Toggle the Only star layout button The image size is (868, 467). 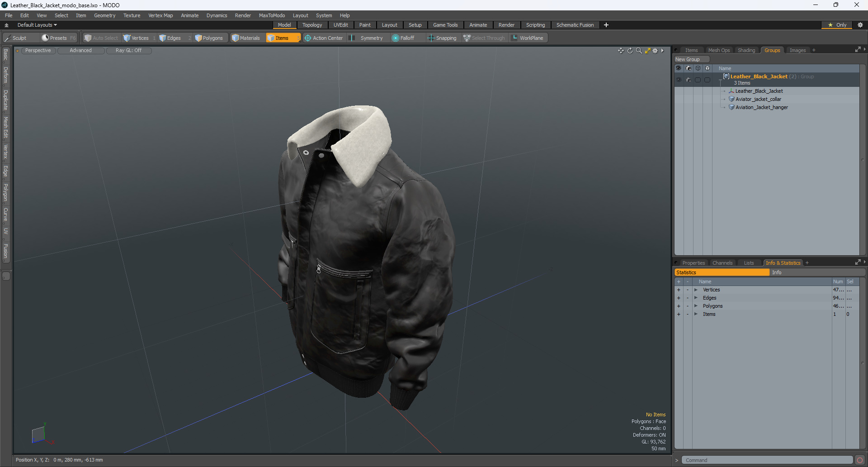click(x=837, y=25)
